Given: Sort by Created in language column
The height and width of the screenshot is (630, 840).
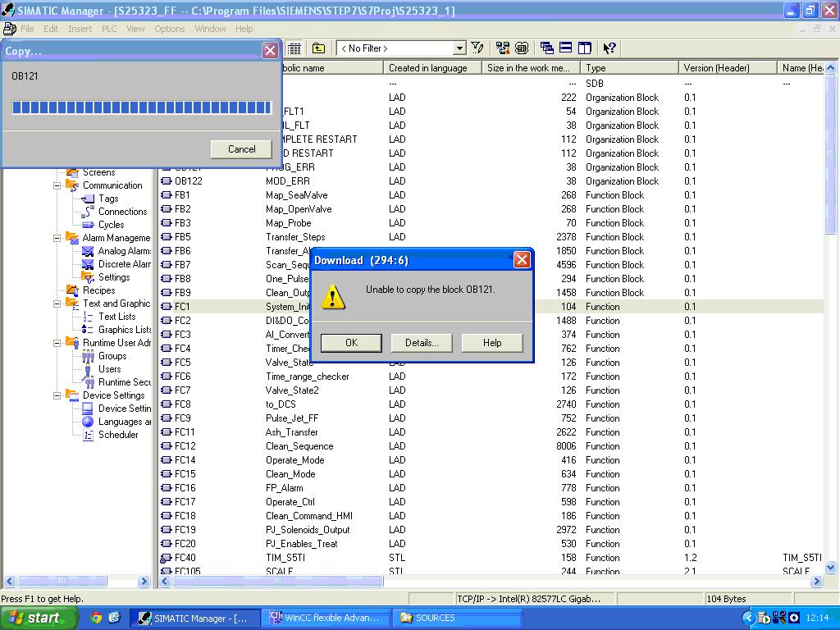Looking at the screenshot, I should (x=432, y=68).
